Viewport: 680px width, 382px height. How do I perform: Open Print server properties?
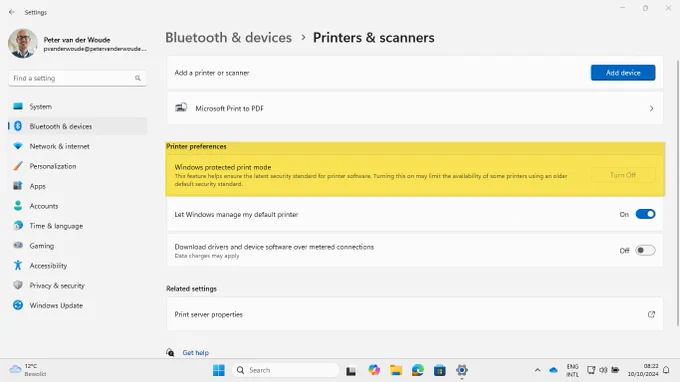click(x=415, y=314)
